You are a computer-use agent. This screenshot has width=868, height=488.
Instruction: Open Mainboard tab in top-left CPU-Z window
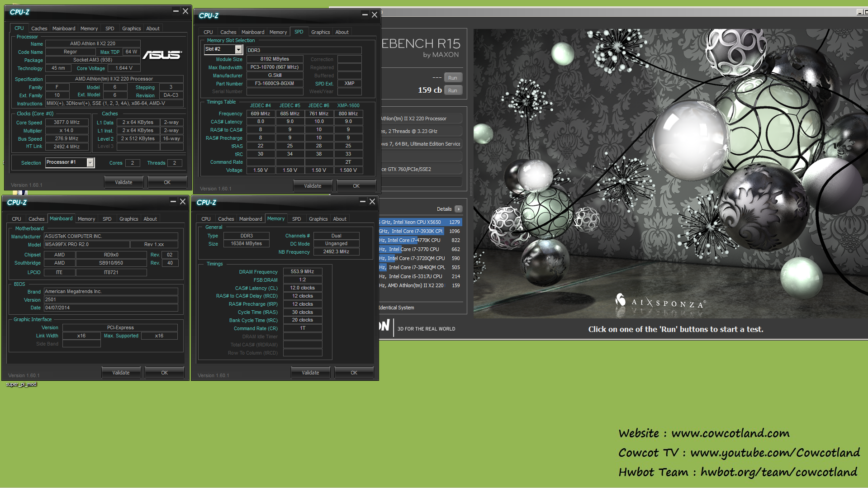[64, 28]
